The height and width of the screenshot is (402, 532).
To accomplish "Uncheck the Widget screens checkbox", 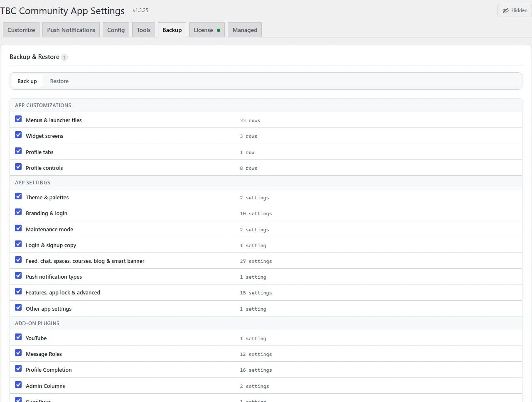I will pos(18,135).
